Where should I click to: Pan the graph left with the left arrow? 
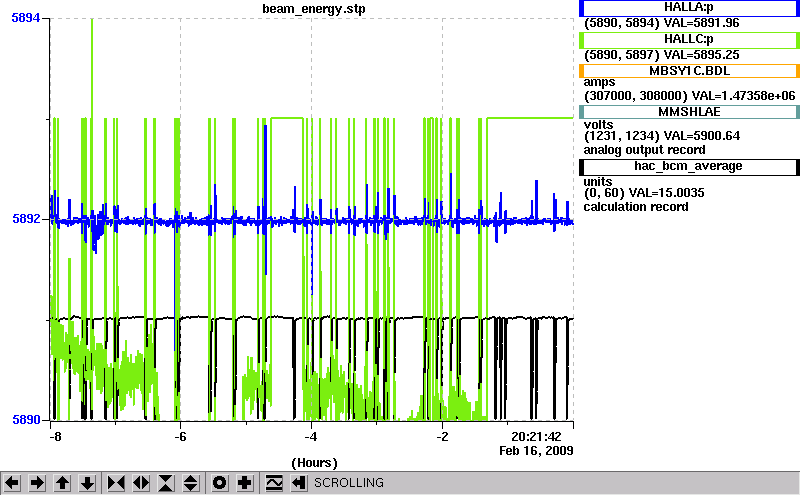12,483
